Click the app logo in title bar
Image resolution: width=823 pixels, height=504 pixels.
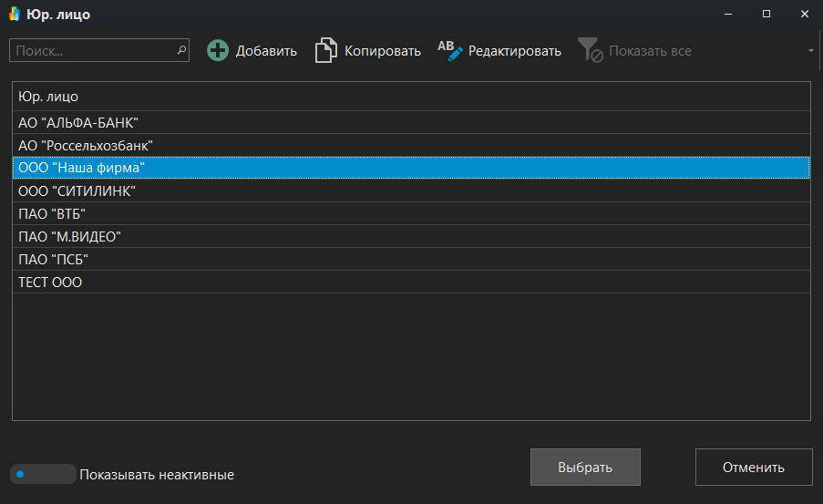pos(15,15)
